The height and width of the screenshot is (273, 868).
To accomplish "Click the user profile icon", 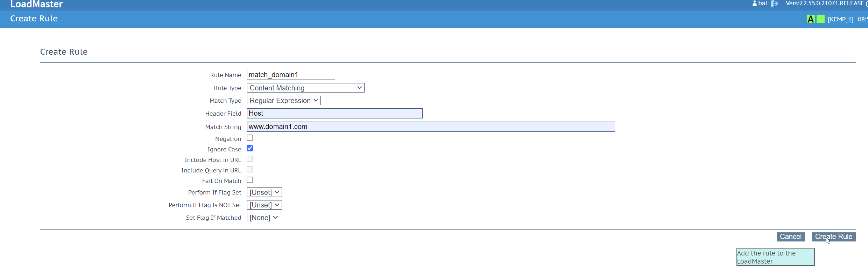I will (x=755, y=4).
